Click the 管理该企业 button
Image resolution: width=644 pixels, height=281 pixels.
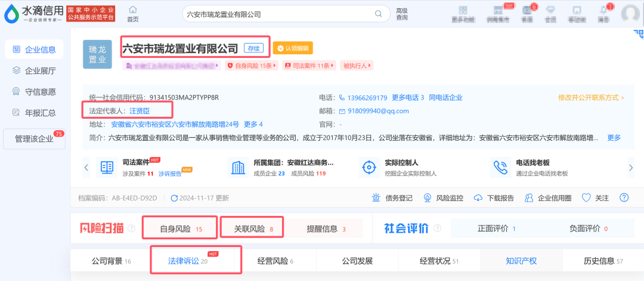pos(34,139)
